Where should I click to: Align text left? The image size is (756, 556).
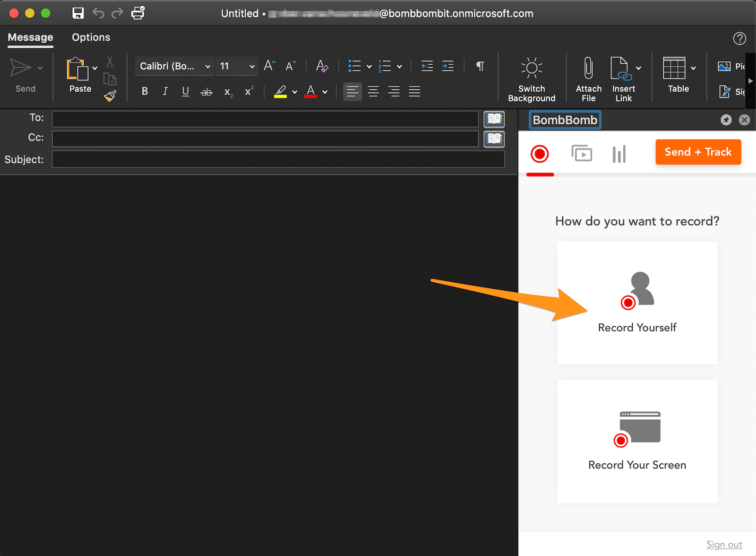click(x=352, y=91)
